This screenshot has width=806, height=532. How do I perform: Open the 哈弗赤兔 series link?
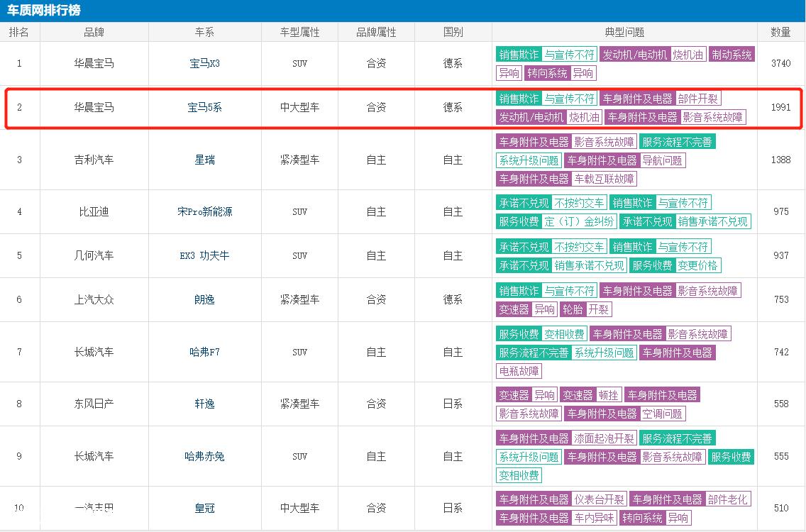[x=204, y=456]
